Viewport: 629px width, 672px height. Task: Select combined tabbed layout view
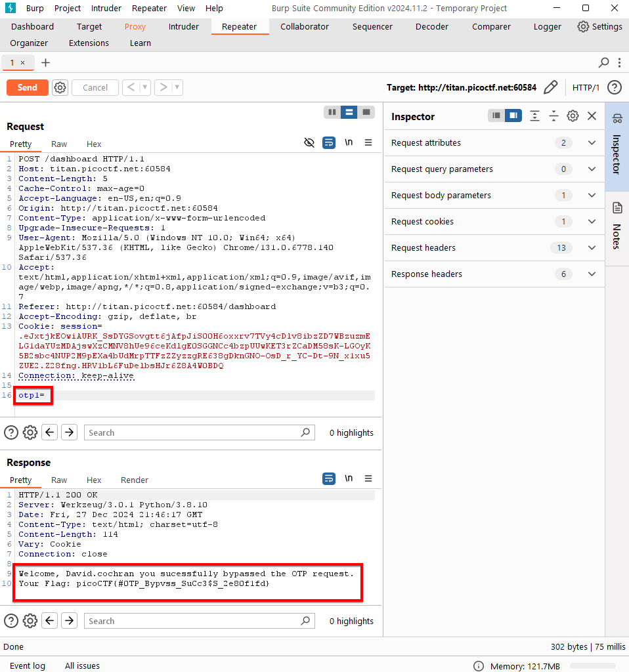coord(366,112)
